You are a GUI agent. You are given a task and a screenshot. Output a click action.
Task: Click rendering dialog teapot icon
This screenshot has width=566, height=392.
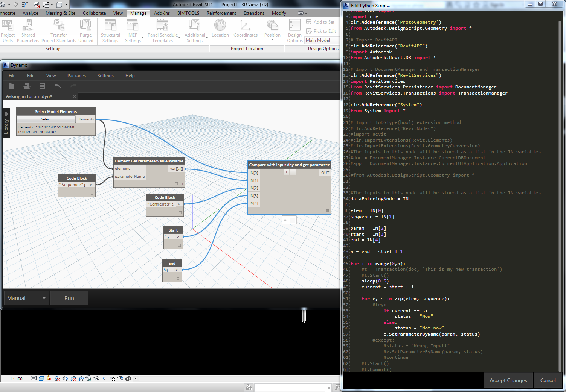coord(65,378)
